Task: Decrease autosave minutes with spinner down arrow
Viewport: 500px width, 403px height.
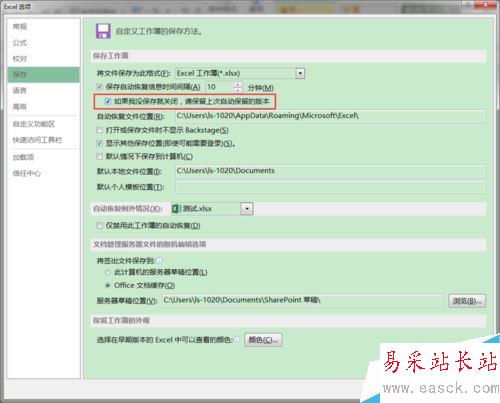Action: tap(238, 90)
